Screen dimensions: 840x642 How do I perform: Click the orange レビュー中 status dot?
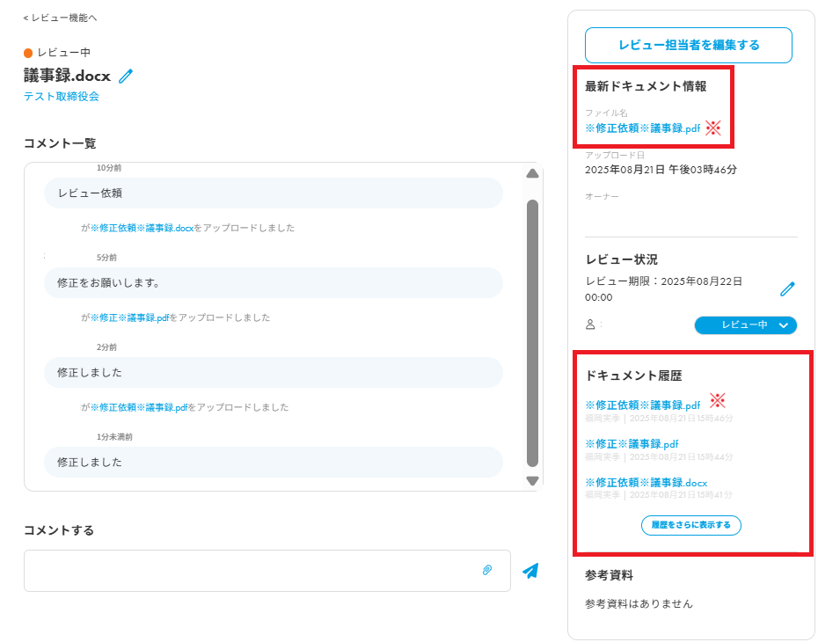(28, 53)
